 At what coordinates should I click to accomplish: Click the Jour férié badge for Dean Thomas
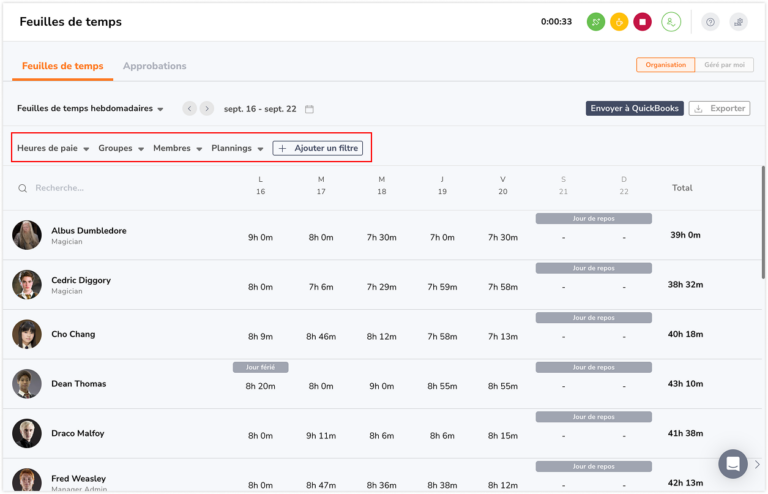[x=260, y=367]
